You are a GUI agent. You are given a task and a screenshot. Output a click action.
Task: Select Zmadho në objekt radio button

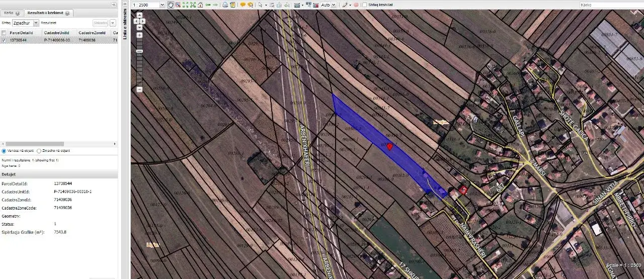(x=39, y=150)
